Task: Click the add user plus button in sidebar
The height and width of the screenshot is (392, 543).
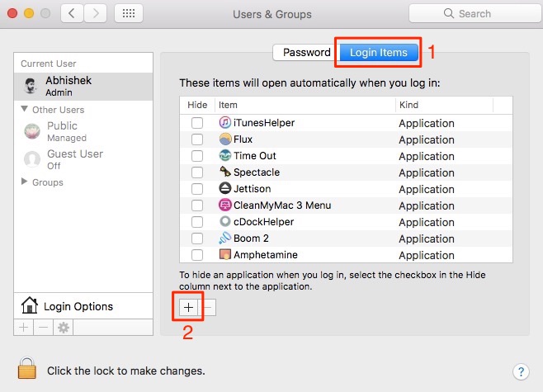Action: pos(24,328)
